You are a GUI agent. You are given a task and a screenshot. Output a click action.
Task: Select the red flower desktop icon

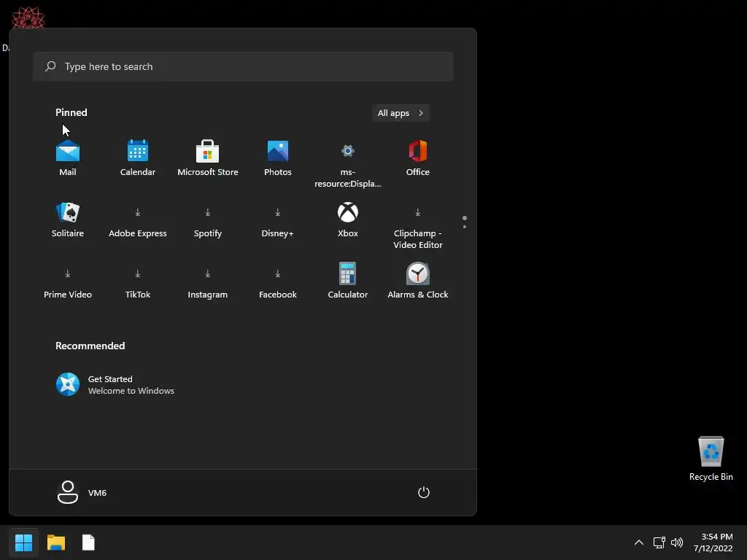click(x=28, y=18)
